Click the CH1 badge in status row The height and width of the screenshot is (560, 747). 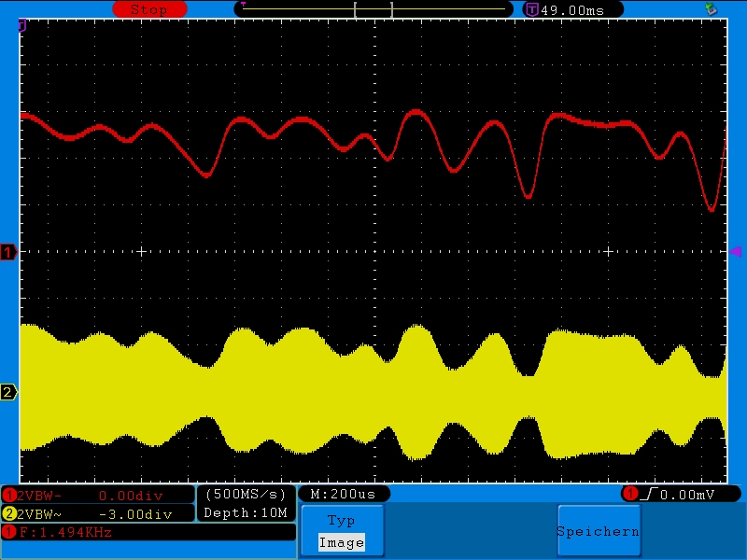point(9,496)
